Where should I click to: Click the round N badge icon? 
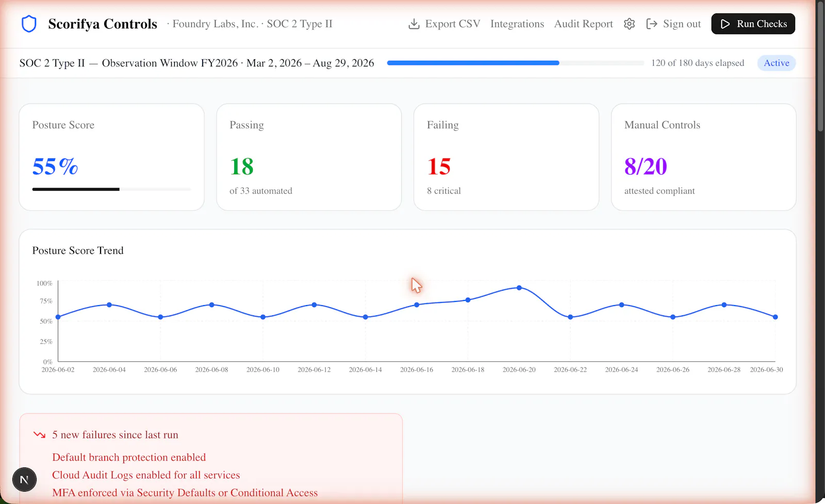point(24,480)
